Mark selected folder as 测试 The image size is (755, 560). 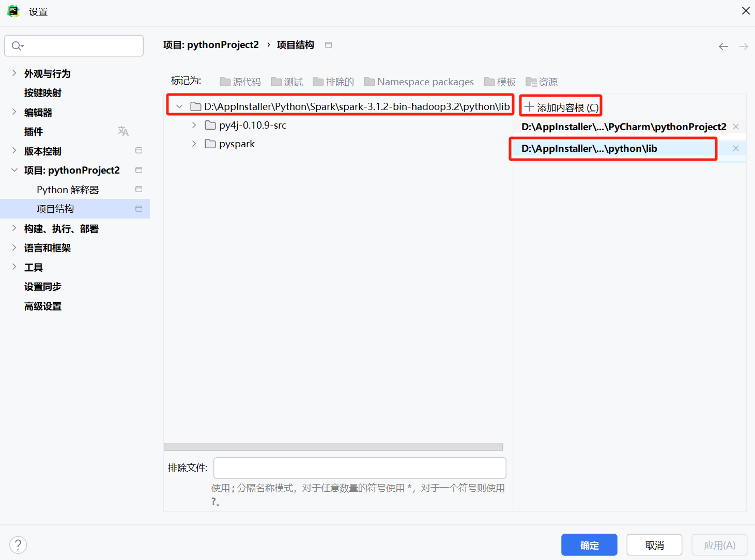pos(287,82)
